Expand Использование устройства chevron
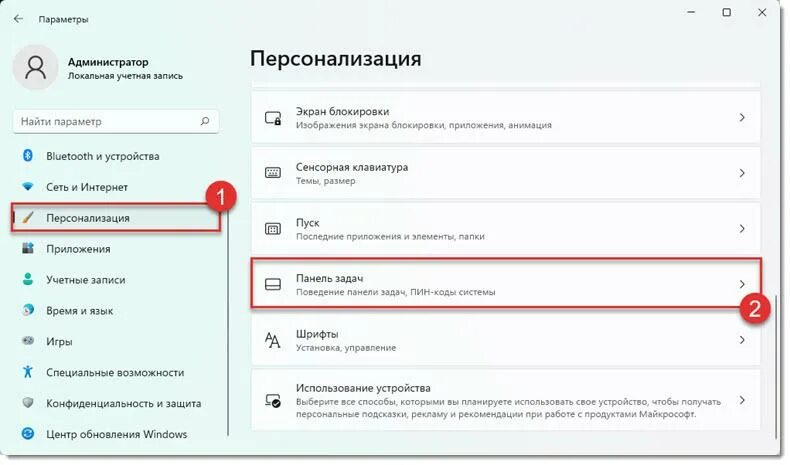Screen dimensions: 790x465 point(742,400)
